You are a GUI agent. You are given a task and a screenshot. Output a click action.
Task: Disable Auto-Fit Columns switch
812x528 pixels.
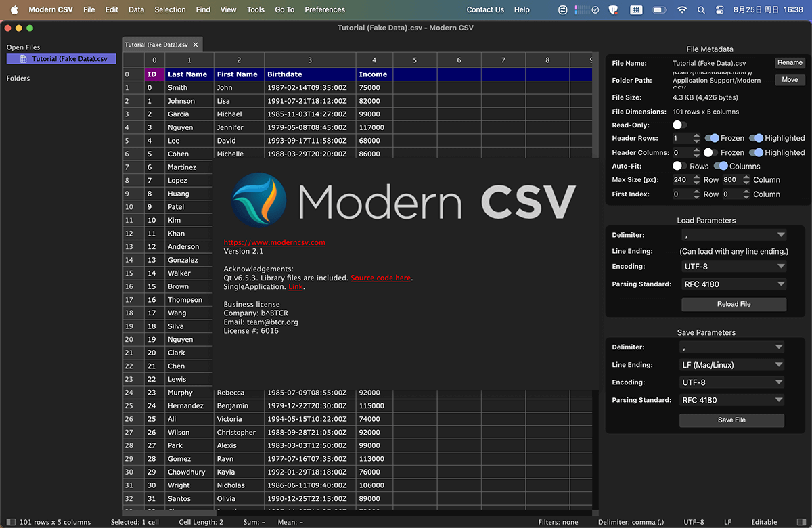[720, 166]
